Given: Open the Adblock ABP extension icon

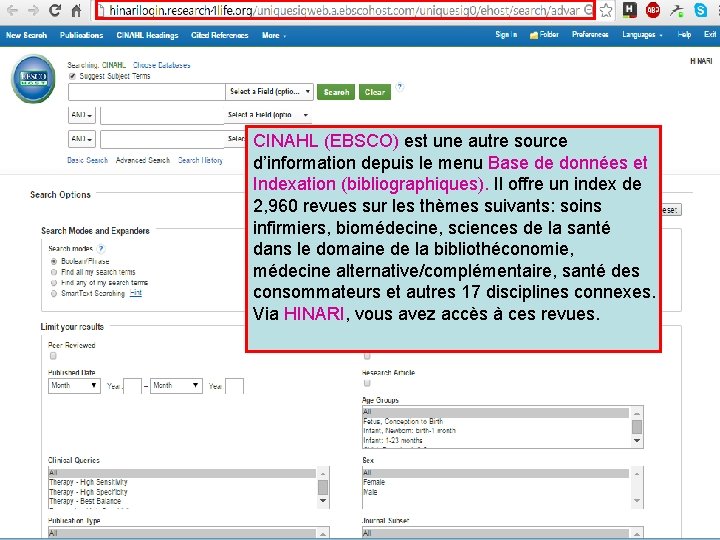Looking at the screenshot, I should (652, 10).
